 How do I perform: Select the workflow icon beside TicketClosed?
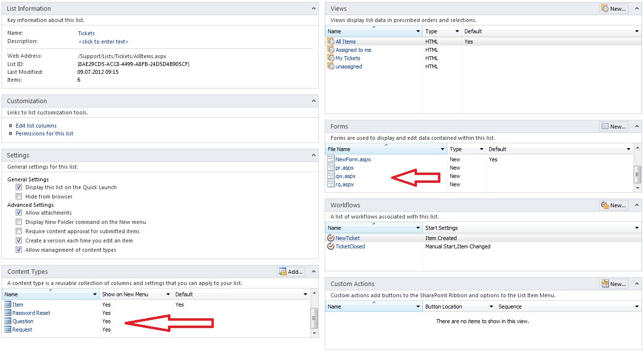[331, 246]
